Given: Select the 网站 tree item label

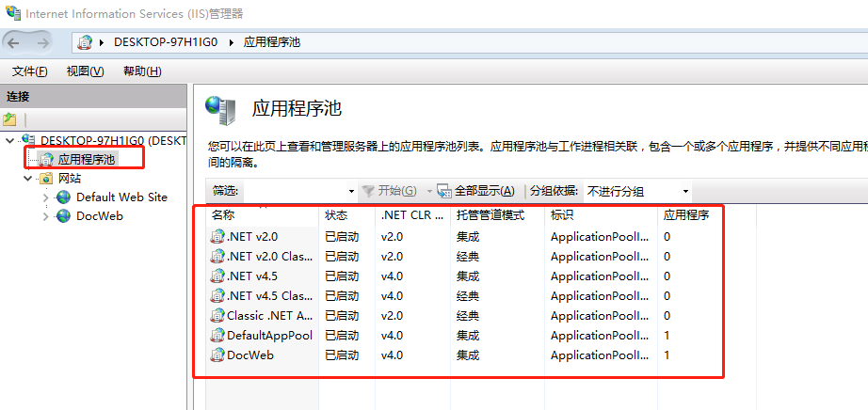Looking at the screenshot, I should pos(70,178).
